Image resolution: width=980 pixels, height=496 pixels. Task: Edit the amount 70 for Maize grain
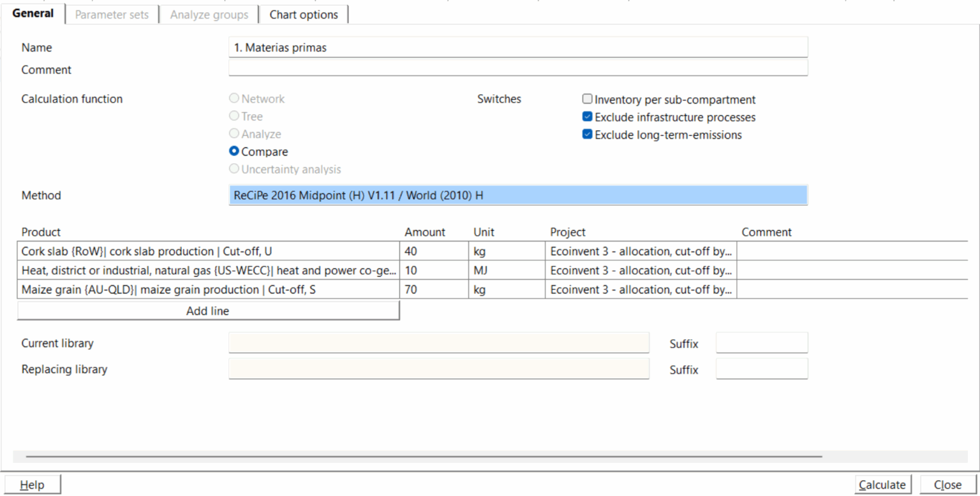pyautogui.click(x=433, y=290)
